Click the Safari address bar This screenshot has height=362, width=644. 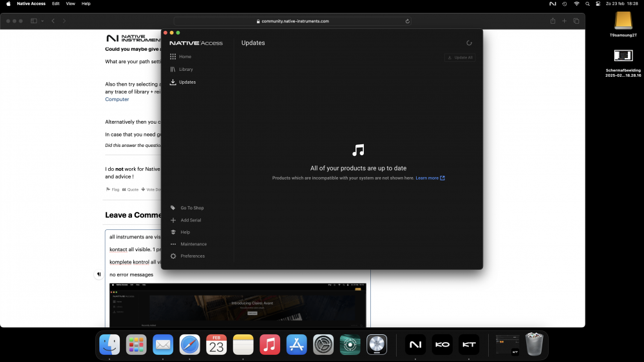coord(292,21)
